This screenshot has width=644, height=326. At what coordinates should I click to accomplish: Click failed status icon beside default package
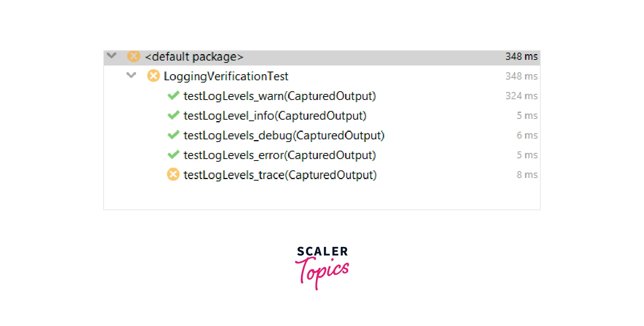pyautogui.click(x=133, y=56)
